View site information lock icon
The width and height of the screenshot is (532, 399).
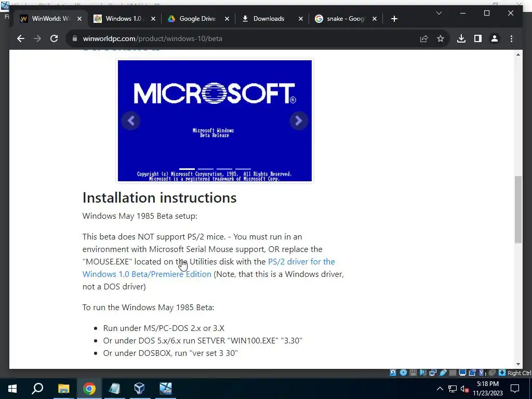pos(75,38)
